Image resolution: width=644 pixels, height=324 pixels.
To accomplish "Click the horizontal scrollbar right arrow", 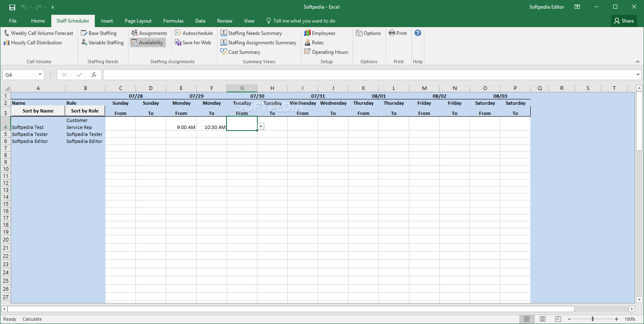I will 632,309.
